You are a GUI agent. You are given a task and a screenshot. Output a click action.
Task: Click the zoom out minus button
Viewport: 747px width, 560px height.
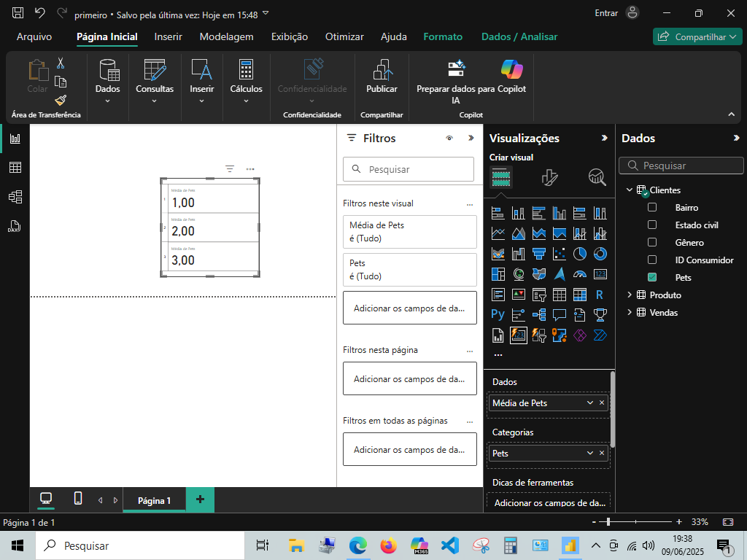pyautogui.click(x=594, y=522)
